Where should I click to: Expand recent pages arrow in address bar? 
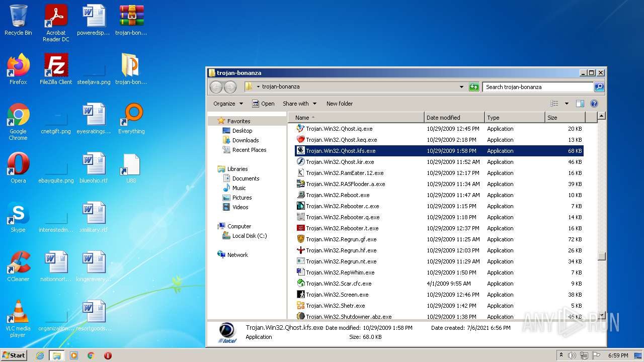[258, 87]
